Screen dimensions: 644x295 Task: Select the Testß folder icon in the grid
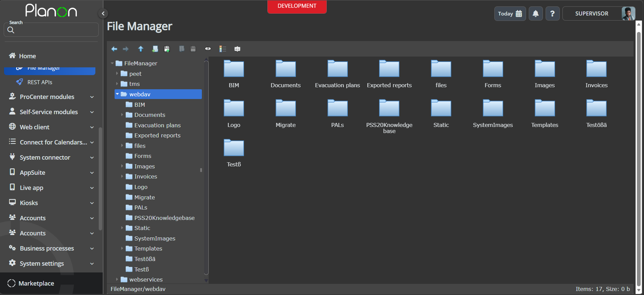(x=234, y=147)
